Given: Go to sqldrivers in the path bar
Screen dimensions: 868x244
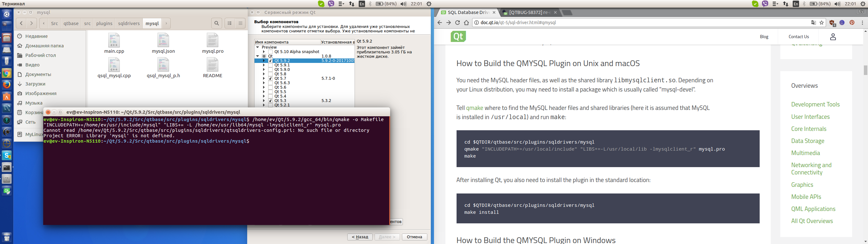Looking at the screenshot, I should coord(129,23).
